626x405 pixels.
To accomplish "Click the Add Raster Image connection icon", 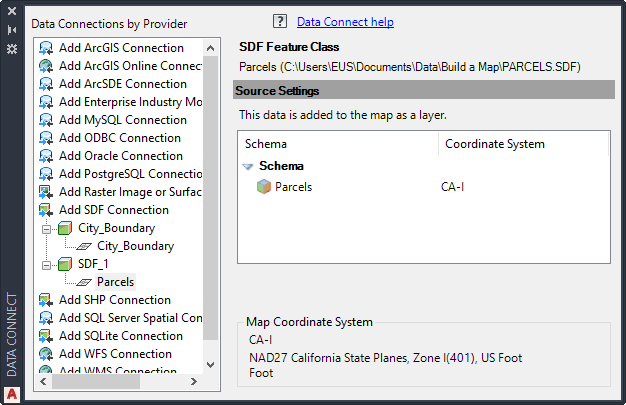I will pyautogui.click(x=46, y=192).
